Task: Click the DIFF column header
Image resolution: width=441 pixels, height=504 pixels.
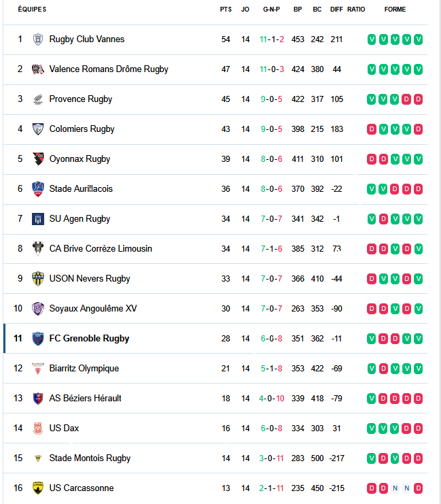Action: point(336,10)
